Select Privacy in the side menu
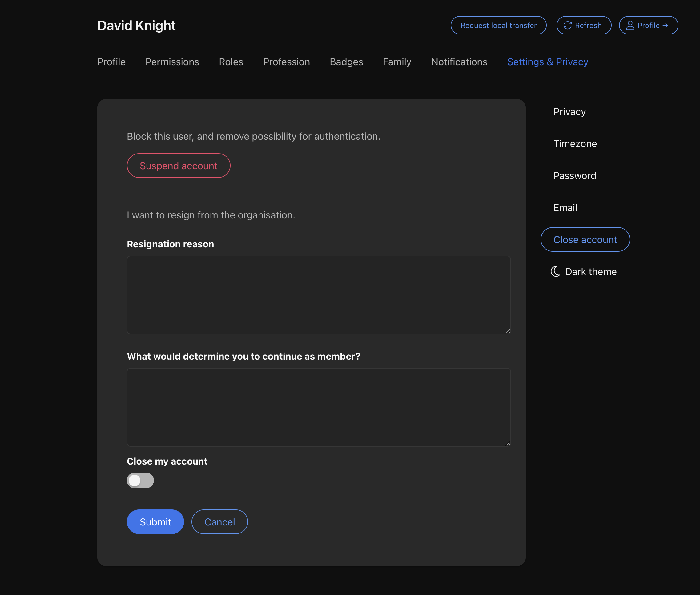Screen dimensions: 700x595 [569, 112]
